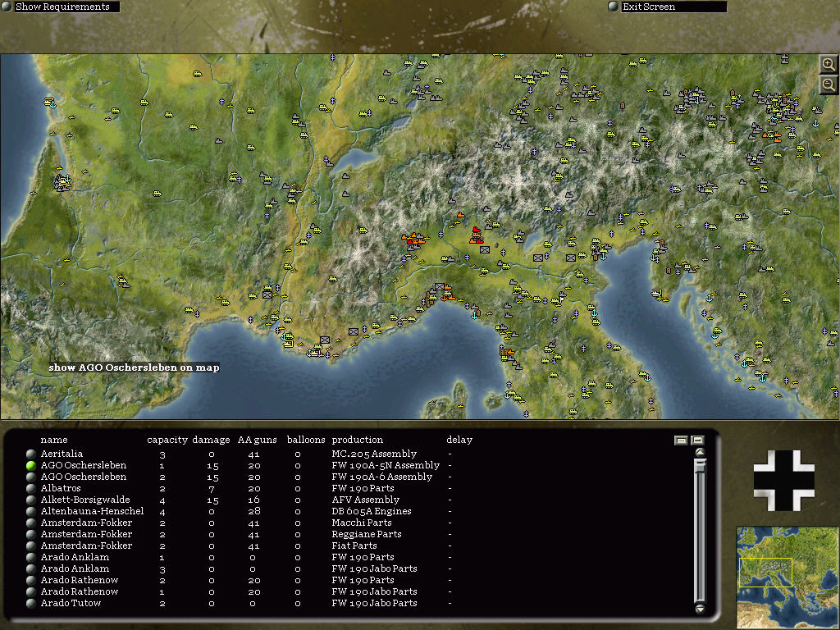The height and width of the screenshot is (630, 840).
Task: Zoom out the map with magnifier minus
Action: [x=829, y=84]
